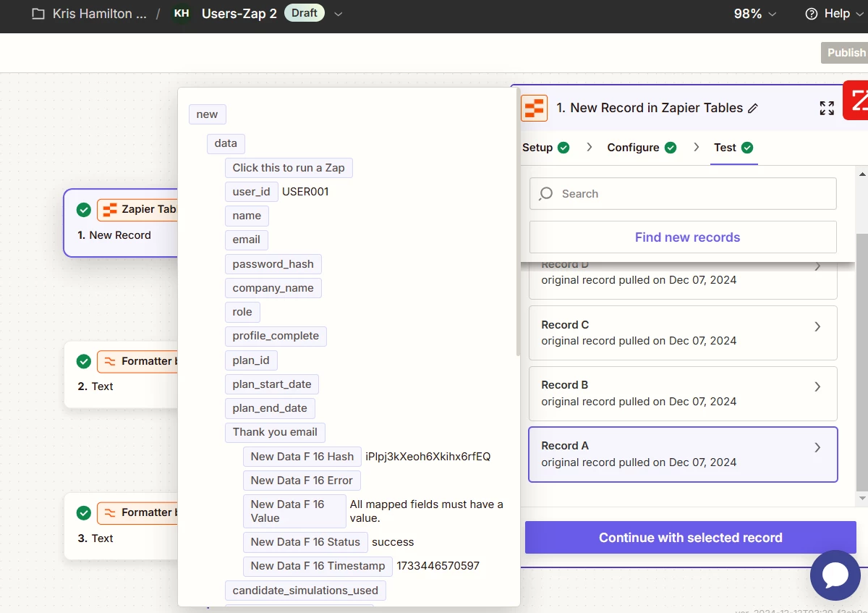This screenshot has width=868, height=613.
Task: Click green check on New Record step
Action: coord(84,210)
